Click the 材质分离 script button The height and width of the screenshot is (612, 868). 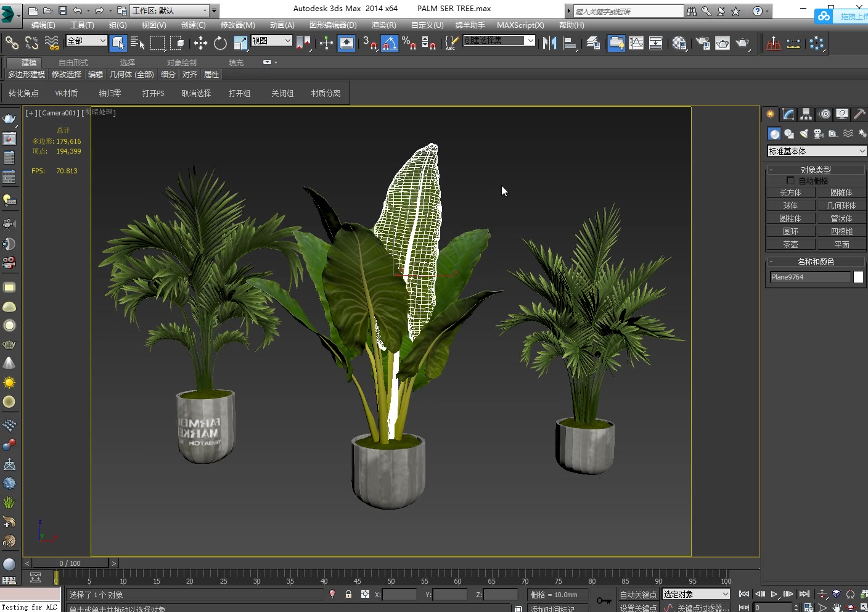[x=326, y=93]
